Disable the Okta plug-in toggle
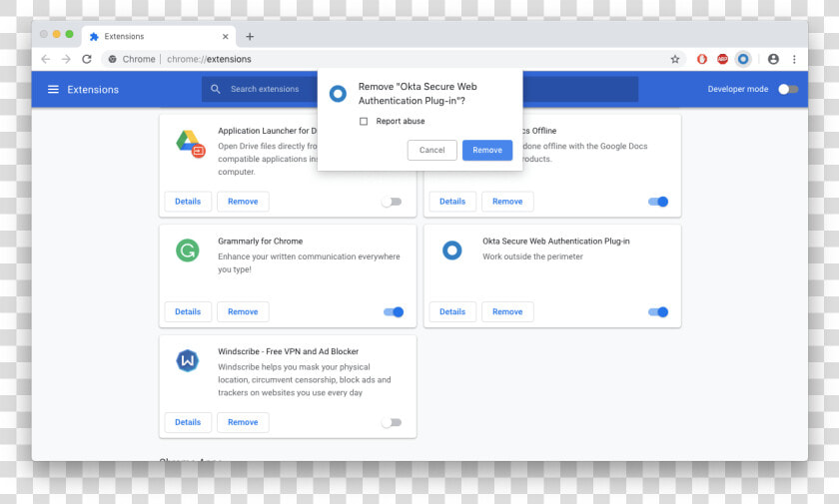The image size is (839, 504). pos(658,312)
